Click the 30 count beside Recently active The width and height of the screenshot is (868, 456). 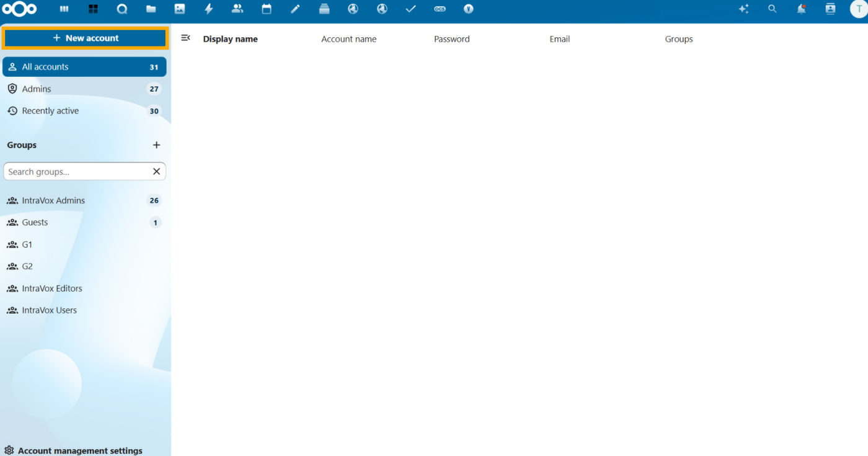[x=154, y=111]
